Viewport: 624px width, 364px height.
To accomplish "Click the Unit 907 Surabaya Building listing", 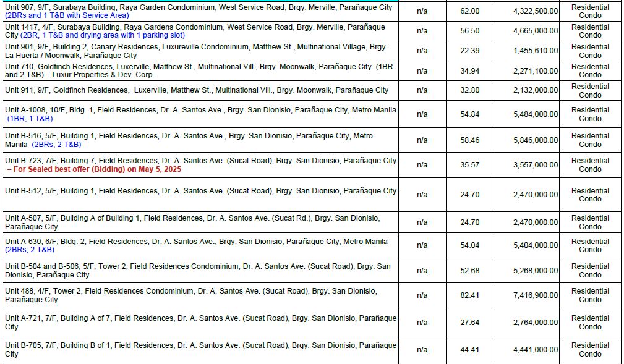I will [x=198, y=7].
